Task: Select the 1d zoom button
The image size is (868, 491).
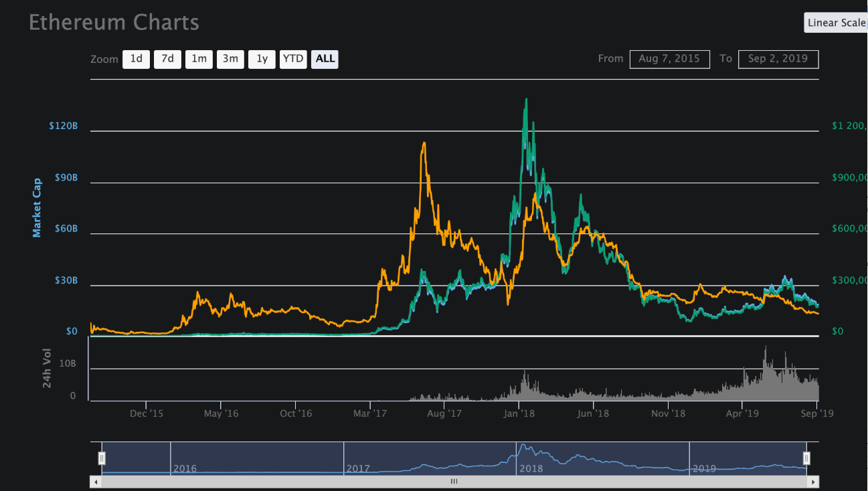Action: point(136,59)
